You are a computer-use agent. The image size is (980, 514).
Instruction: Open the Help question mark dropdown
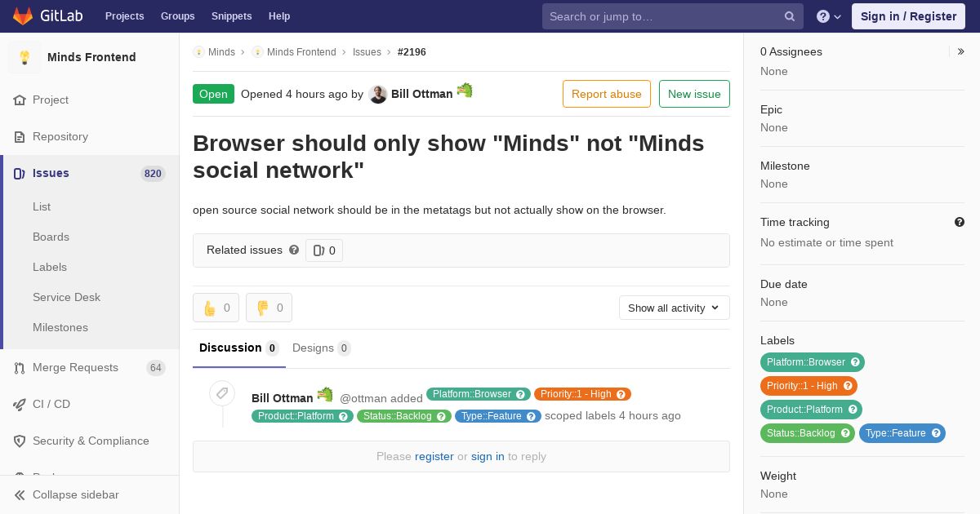(x=829, y=16)
